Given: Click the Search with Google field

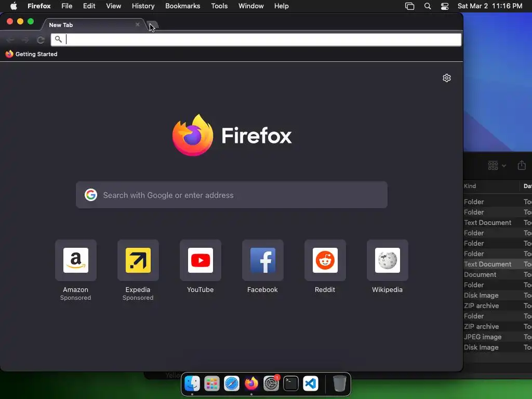Looking at the screenshot, I should [x=232, y=195].
